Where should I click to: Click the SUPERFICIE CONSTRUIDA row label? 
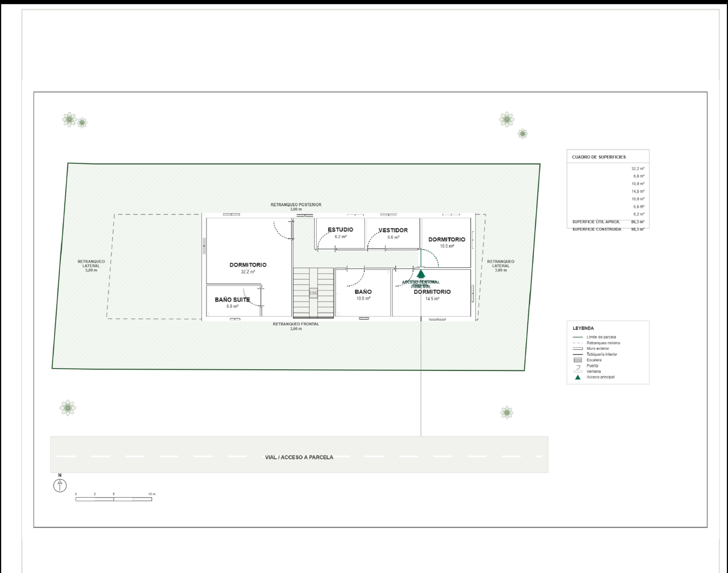596,229
